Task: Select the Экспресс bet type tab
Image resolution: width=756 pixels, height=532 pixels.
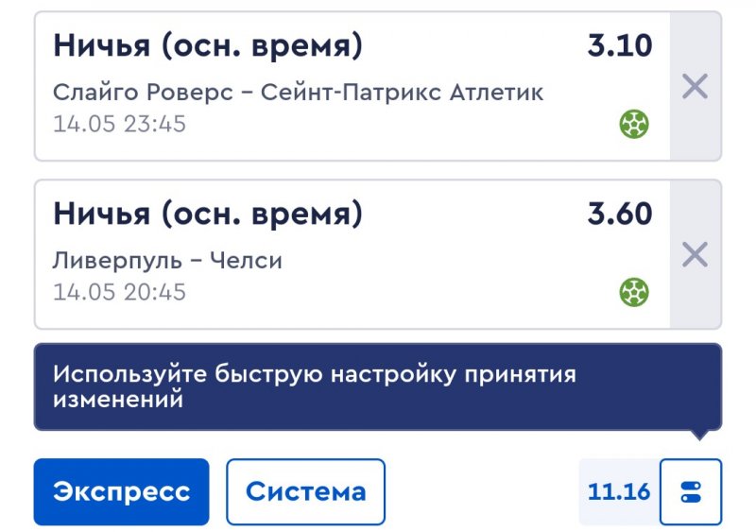Action: pos(121,491)
